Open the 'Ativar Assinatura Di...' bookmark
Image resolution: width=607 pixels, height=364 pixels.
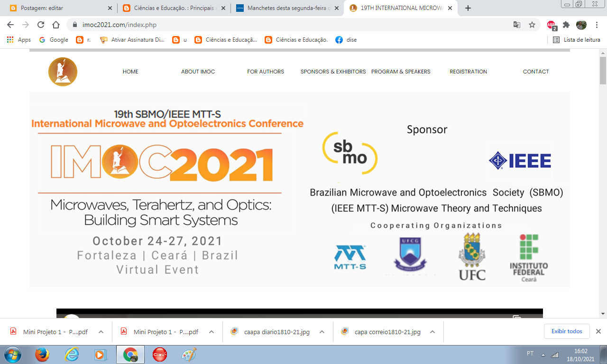click(x=132, y=40)
